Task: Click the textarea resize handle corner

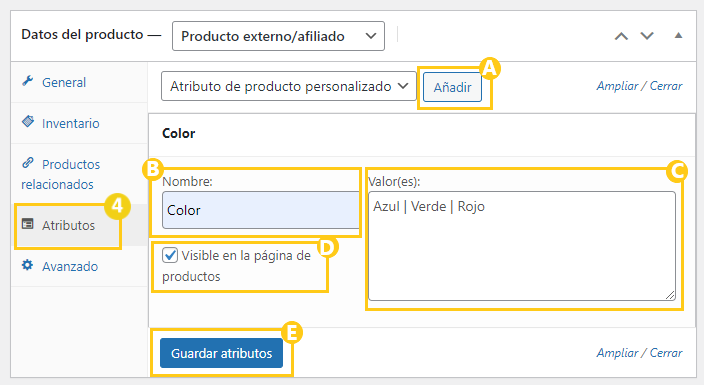Action: tap(670, 295)
